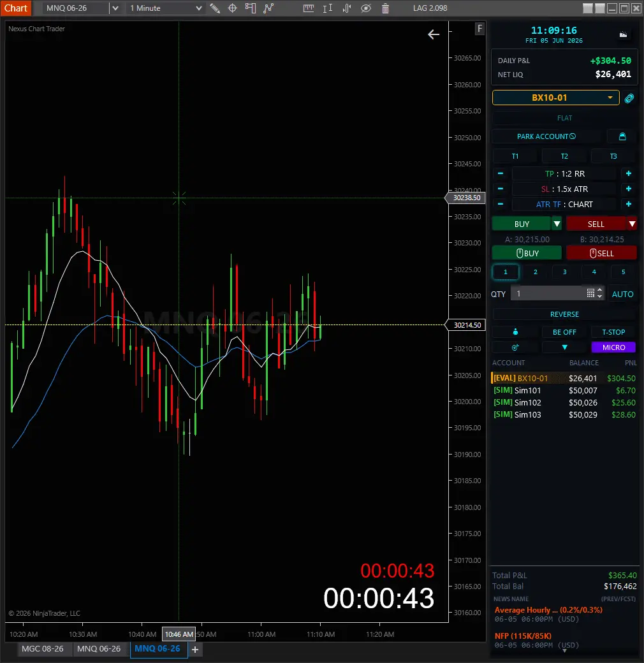Viewport: 644px width, 663px height.
Task: Toggle the eye visibility icon in toolbar
Action: click(366, 8)
